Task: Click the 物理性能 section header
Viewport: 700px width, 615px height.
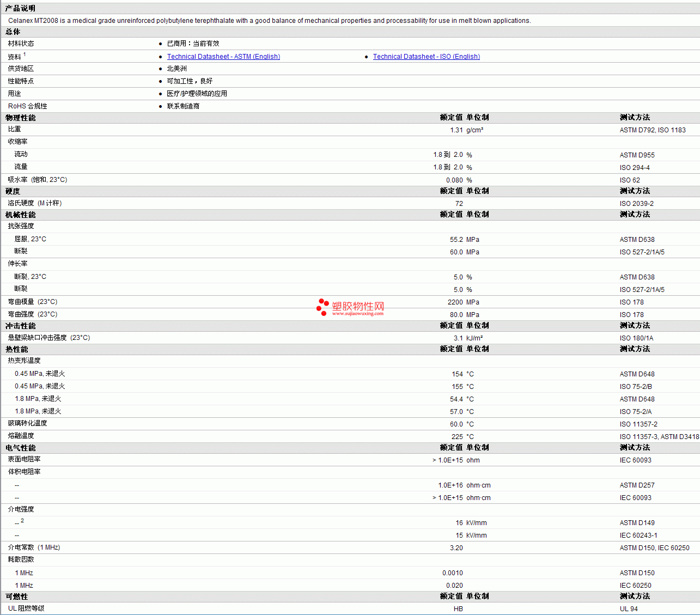Action: [x=21, y=118]
